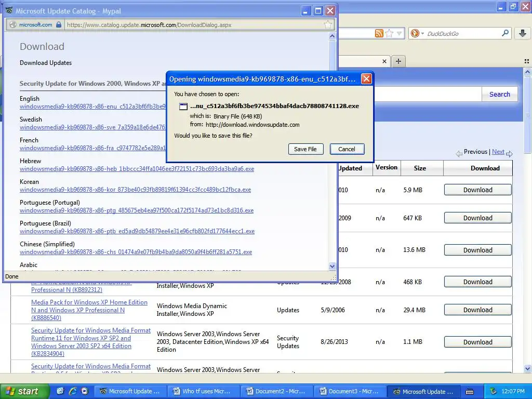Click Cancel in the opening dialog

[x=347, y=149]
